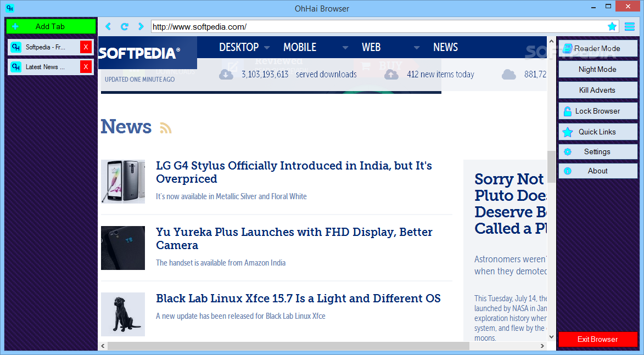Click the info icon on About
The height and width of the screenshot is (355, 644).
coord(568,171)
